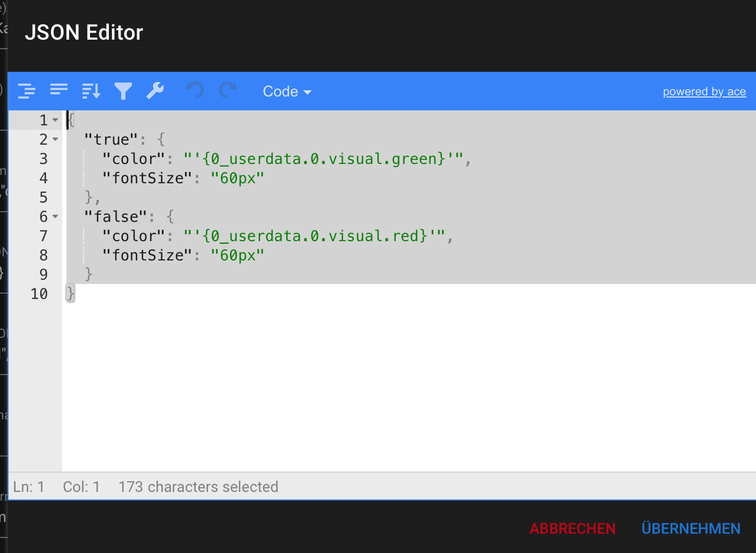Click the closing brace on line 10

[x=70, y=294]
